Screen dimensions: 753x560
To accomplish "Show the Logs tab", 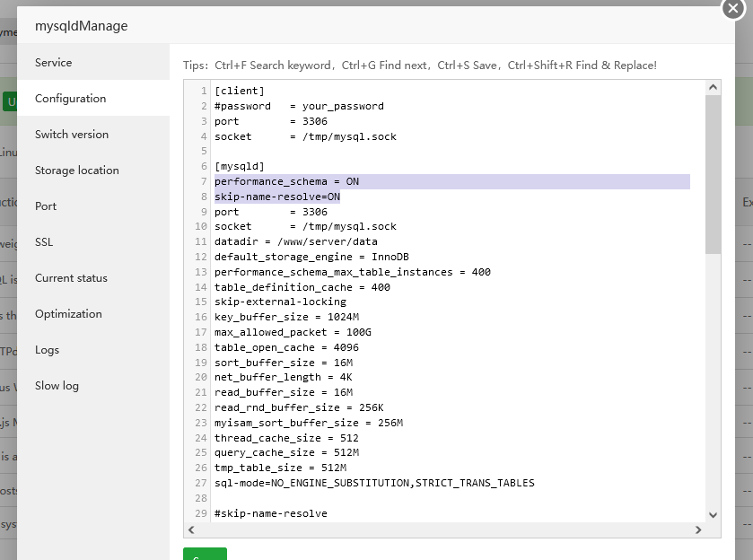I will (x=48, y=350).
